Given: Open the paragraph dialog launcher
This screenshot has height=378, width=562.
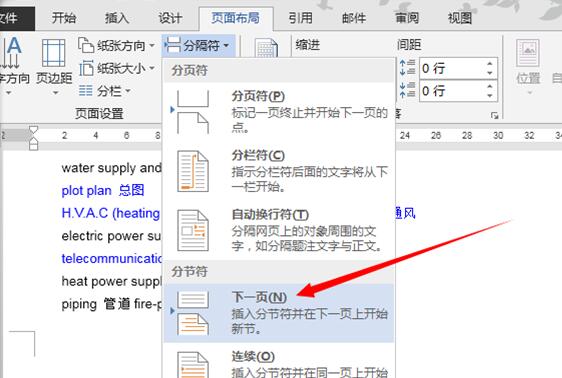Looking at the screenshot, I should click(x=495, y=115).
